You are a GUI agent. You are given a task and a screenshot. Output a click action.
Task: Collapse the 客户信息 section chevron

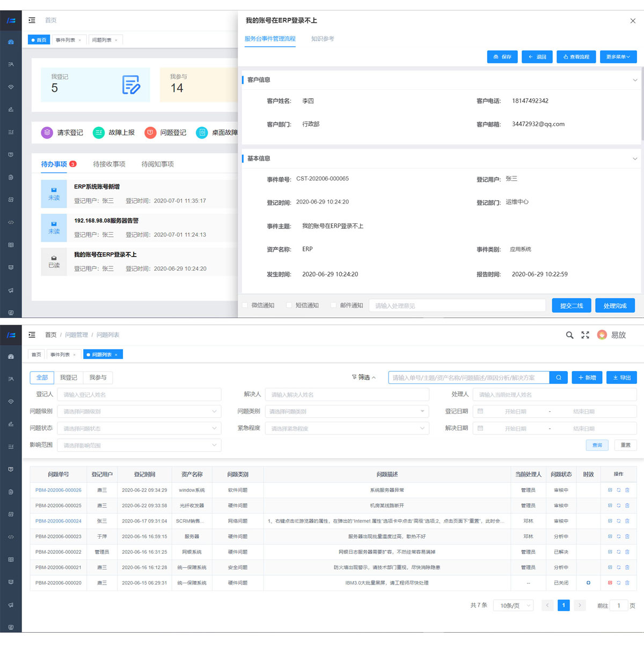(x=635, y=80)
